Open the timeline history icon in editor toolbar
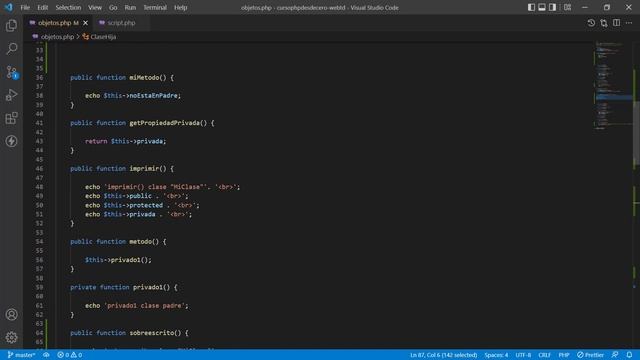640x360 pixels. pyautogui.click(x=591, y=23)
